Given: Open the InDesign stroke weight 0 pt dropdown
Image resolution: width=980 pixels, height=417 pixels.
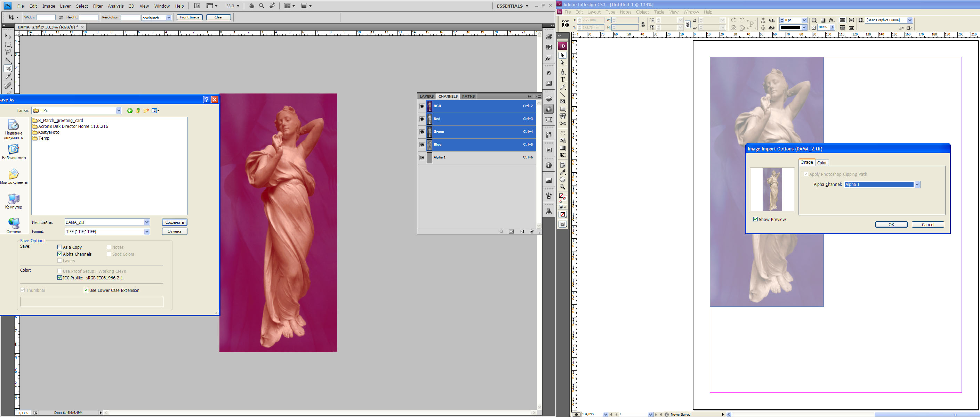Looking at the screenshot, I should tap(804, 20).
